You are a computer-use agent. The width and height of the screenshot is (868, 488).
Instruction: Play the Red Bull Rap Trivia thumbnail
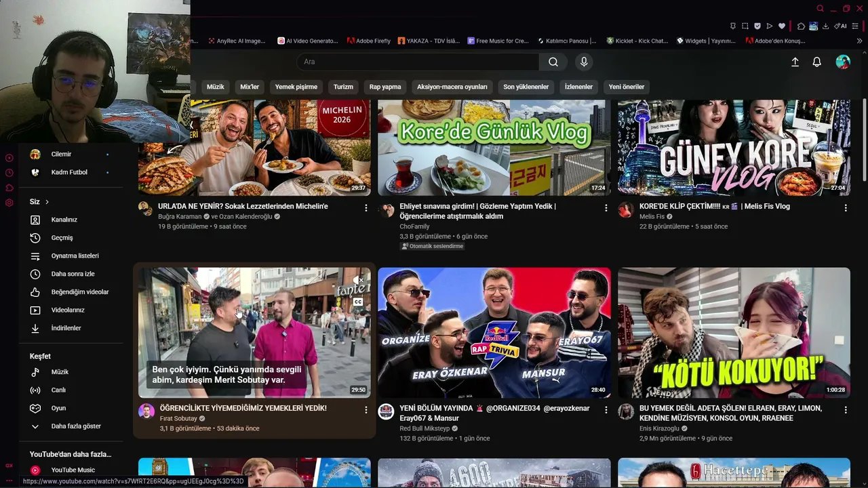click(494, 333)
